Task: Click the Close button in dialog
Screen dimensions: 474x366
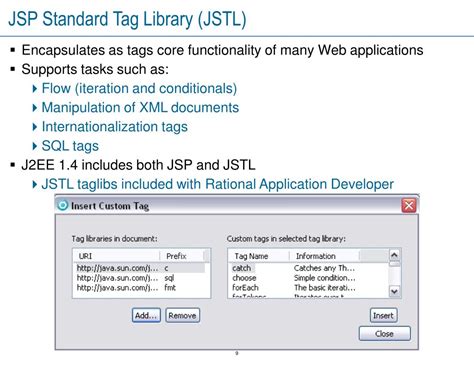Action: coord(384,333)
